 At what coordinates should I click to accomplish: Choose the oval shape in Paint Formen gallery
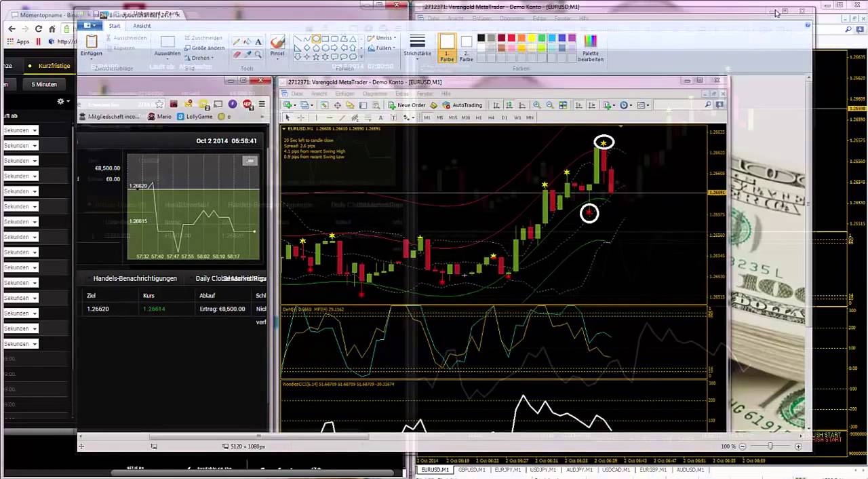(316, 39)
